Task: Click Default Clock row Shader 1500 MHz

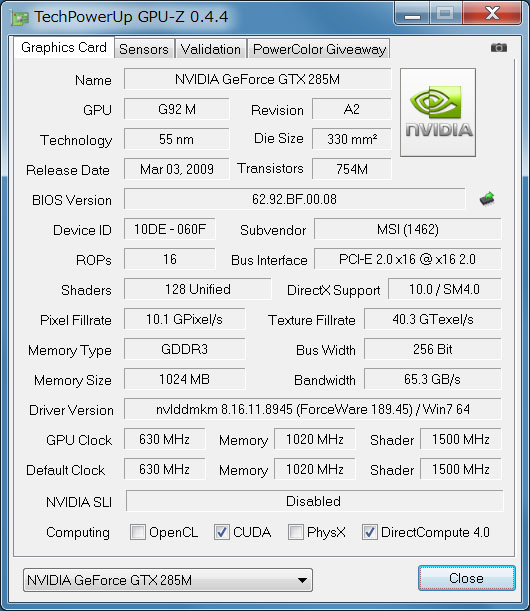Action: (461, 469)
